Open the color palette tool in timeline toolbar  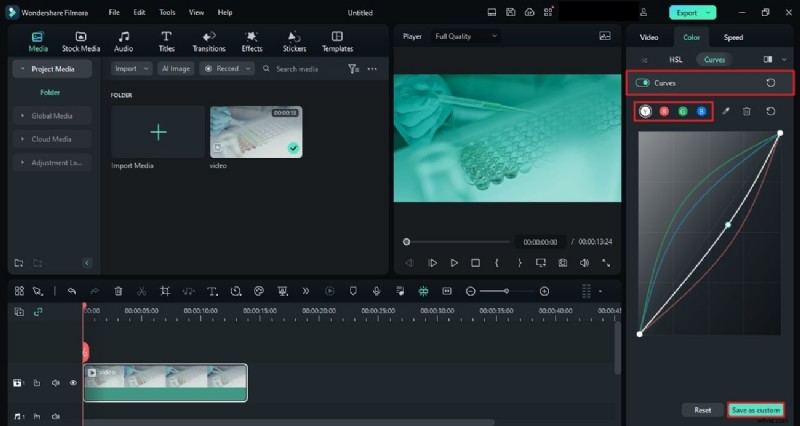point(259,291)
